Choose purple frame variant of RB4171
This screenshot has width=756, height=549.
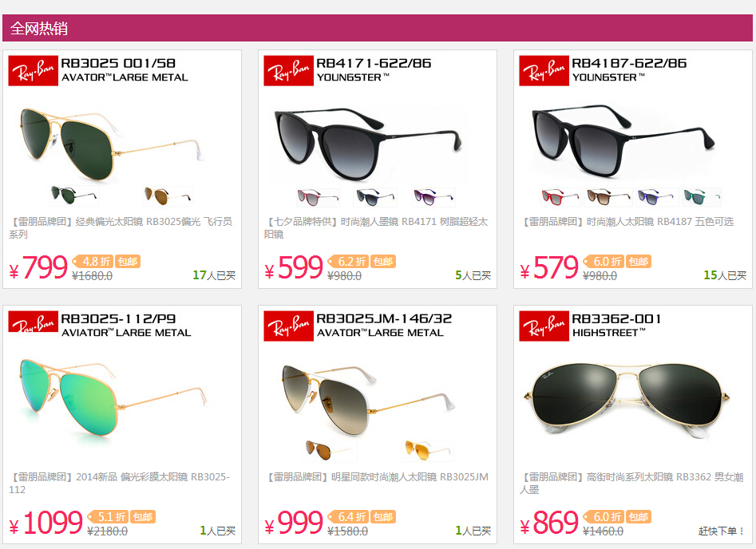coord(434,197)
